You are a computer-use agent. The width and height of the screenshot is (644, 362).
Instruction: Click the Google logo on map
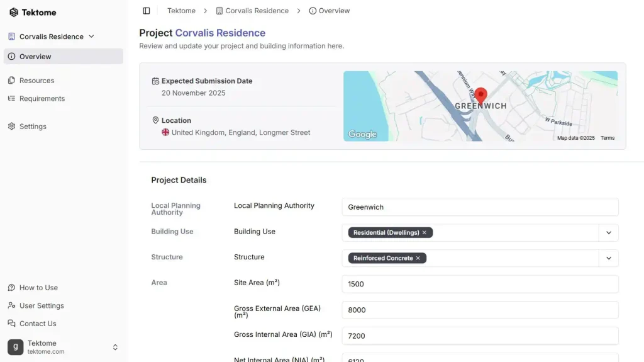coord(362,134)
